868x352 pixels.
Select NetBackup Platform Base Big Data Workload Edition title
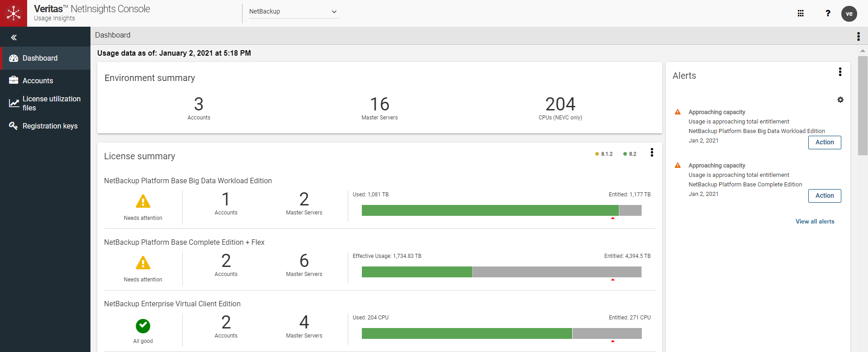tap(188, 181)
